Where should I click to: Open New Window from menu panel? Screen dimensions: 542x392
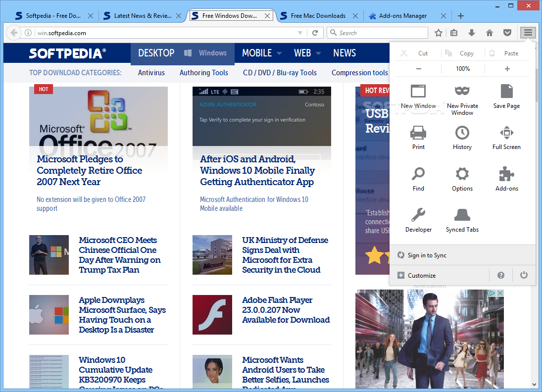pos(418,97)
